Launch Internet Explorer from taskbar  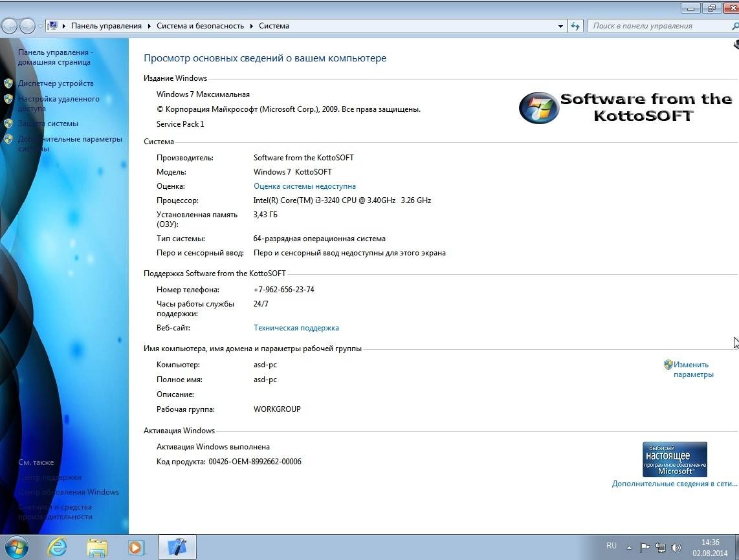point(56,547)
